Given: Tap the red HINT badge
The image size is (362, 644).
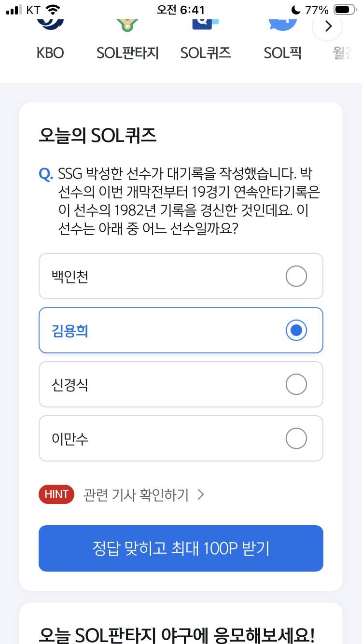Looking at the screenshot, I should (x=56, y=494).
